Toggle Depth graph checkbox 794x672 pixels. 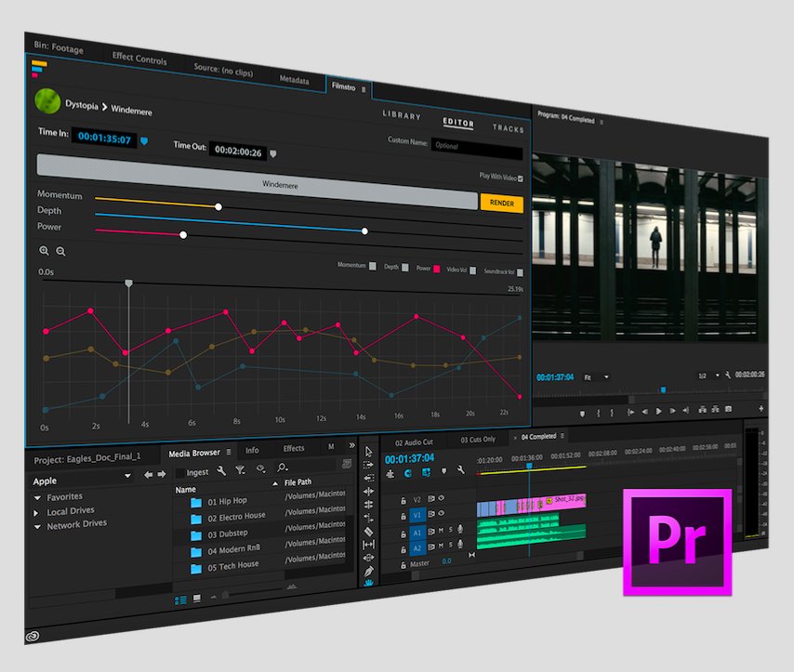(404, 268)
